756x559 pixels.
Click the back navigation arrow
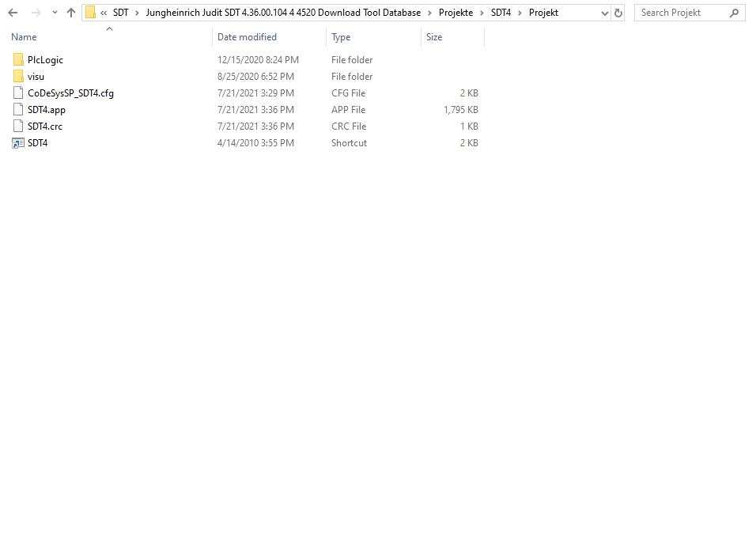(12, 13)
